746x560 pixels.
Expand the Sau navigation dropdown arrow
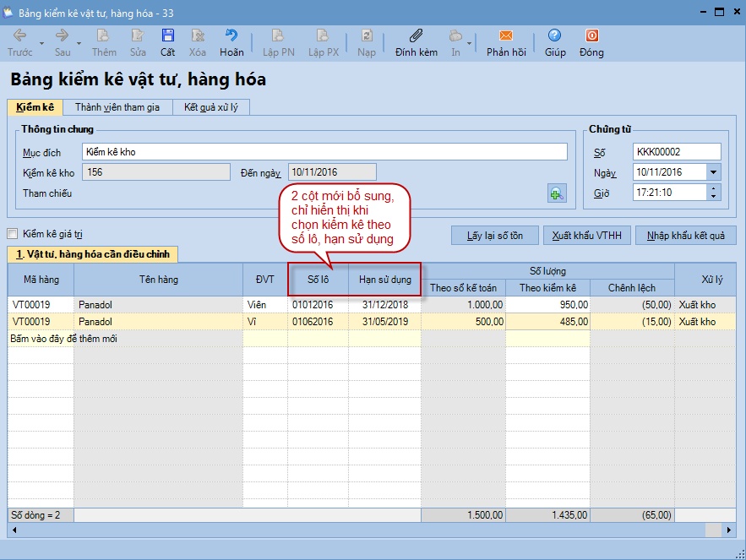[x=79, y=42]
